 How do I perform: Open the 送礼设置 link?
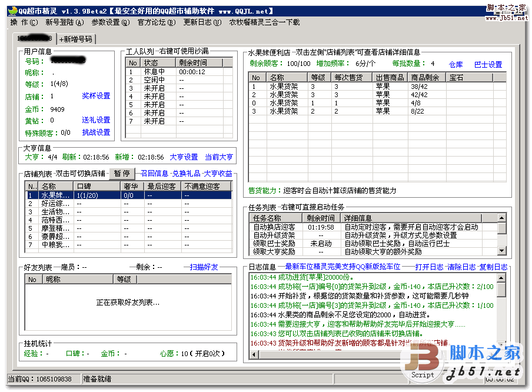96,120
